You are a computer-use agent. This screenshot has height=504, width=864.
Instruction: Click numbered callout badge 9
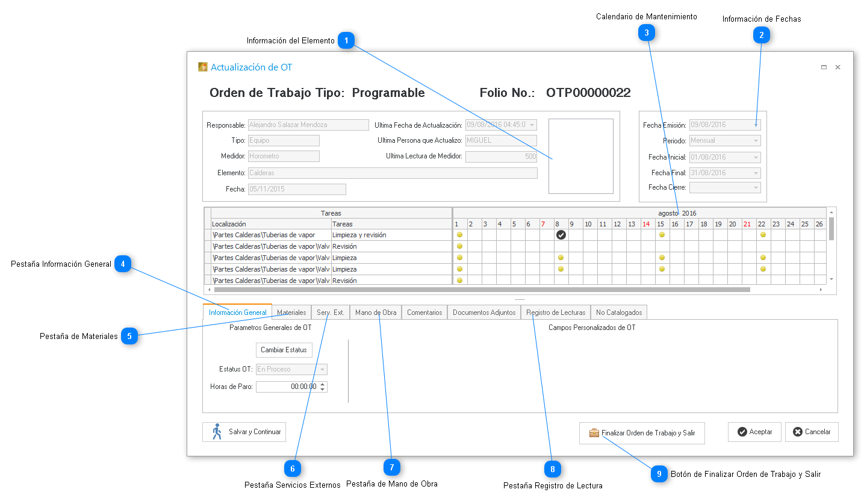pos(659,474)
